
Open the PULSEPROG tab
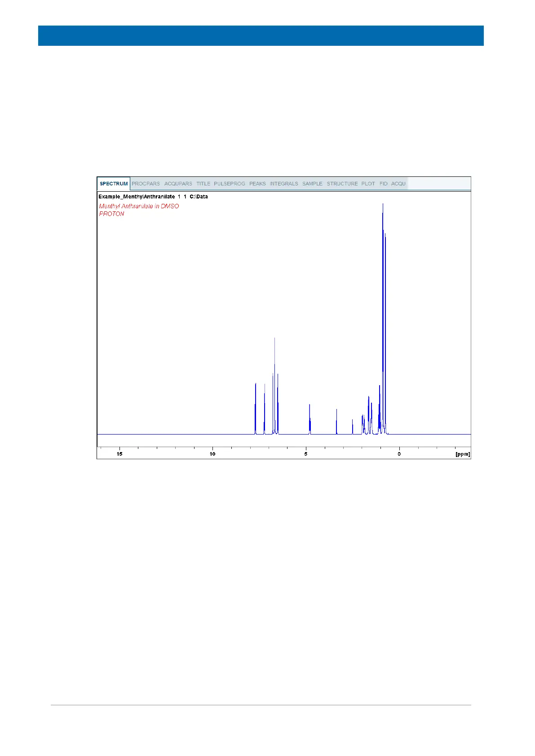[230, 184]
